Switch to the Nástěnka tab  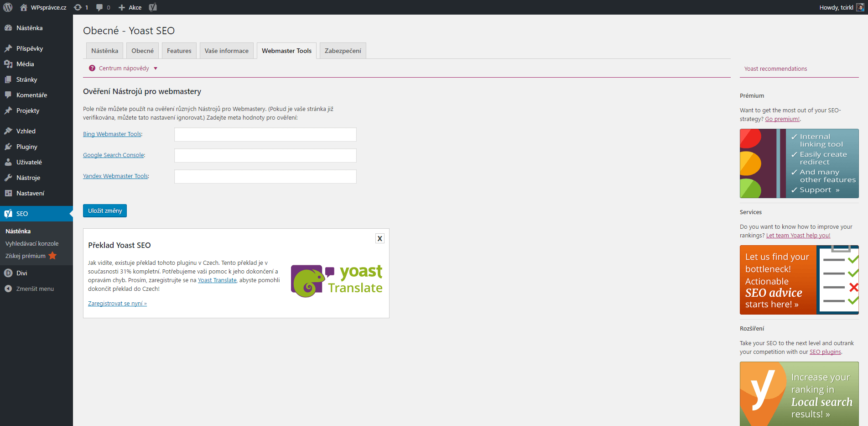104,51
